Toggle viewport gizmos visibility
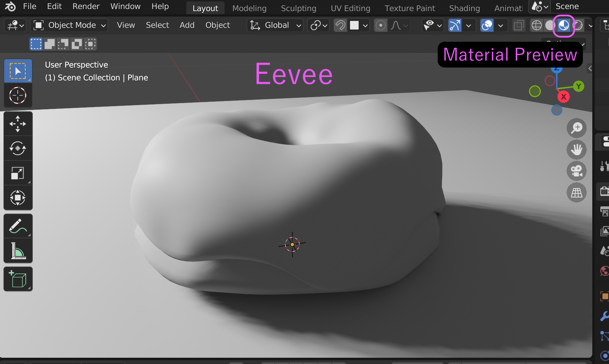Screen dimensions: 609x364 455,25
